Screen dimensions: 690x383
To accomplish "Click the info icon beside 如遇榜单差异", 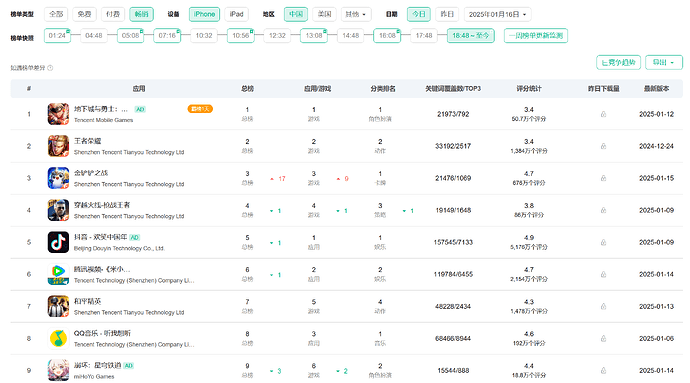I will pyautogui.click(x=50, y=68).
